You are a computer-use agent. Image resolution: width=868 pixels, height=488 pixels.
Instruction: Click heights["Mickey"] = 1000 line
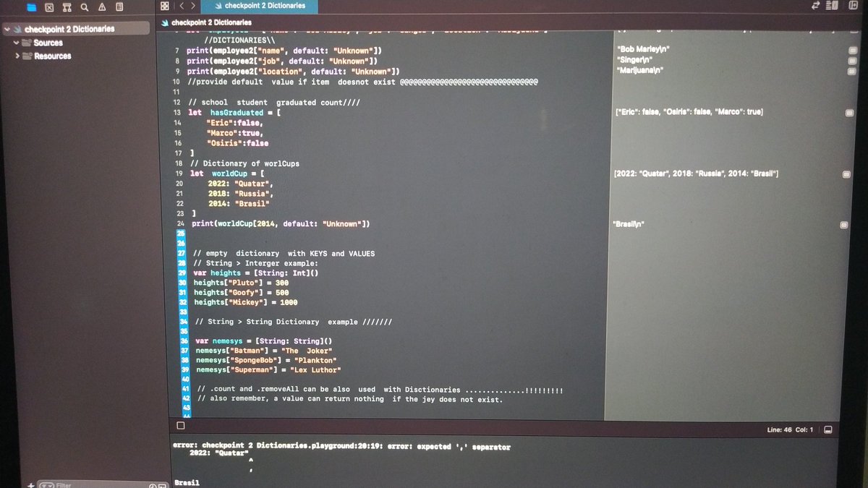click(246, 302)
